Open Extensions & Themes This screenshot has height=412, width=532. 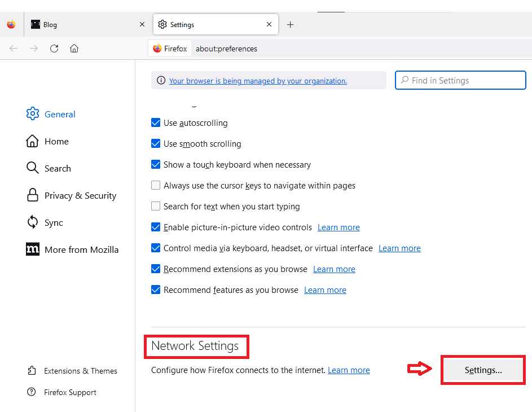tap(81, 371)
